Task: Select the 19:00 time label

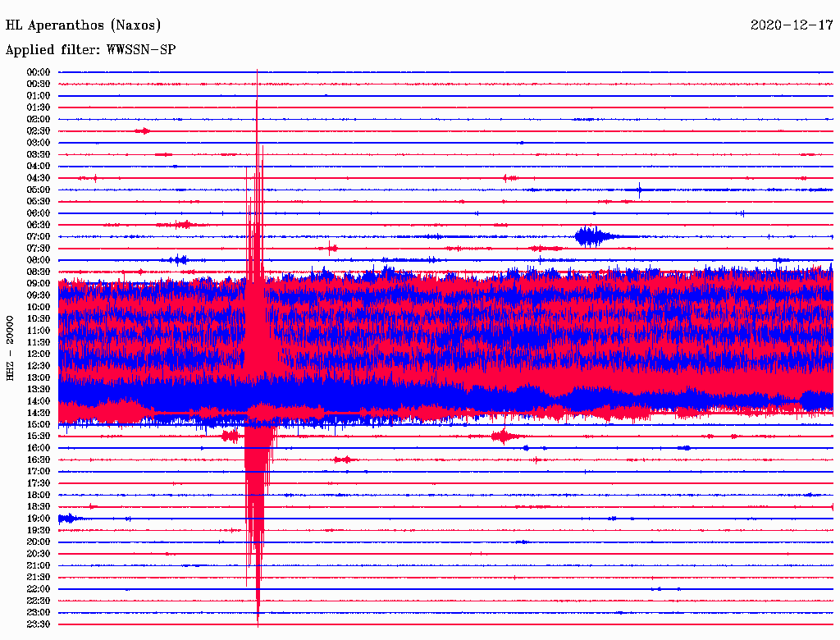Action: tap(39, 519)
